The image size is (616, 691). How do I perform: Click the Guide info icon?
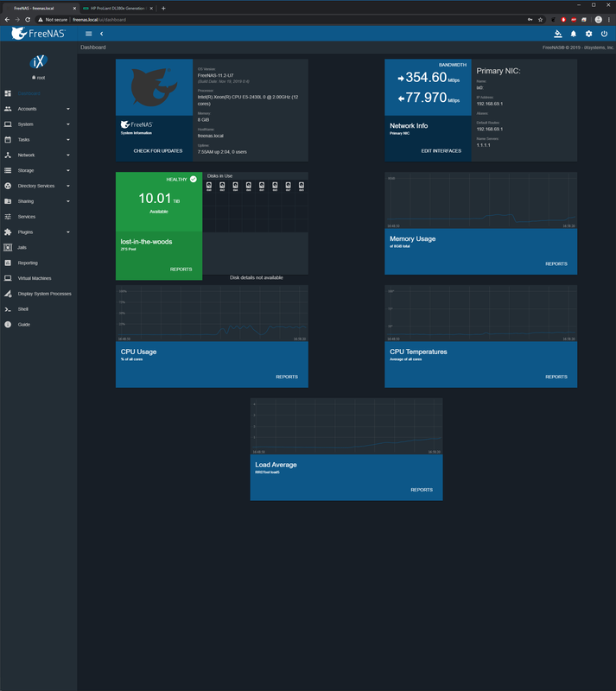pos(8,325)
